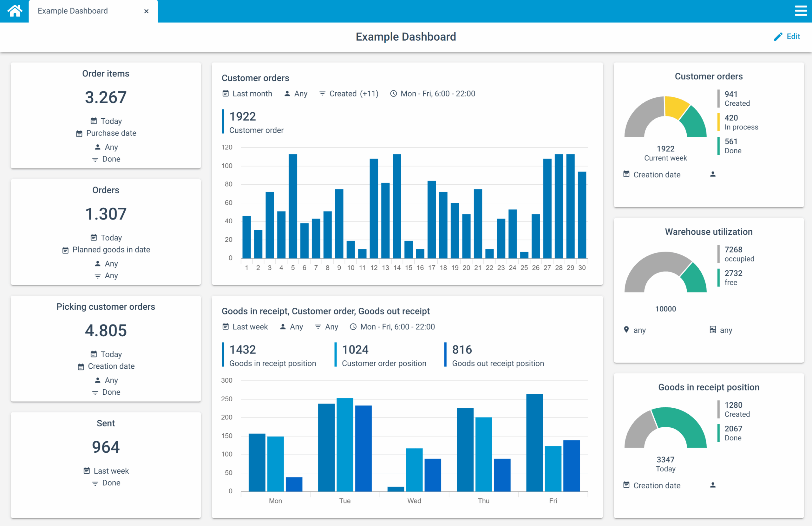Screen dimensions: 812x526
Task: Click the warehouse icon next to any
Action: click(x=712, y=330)
